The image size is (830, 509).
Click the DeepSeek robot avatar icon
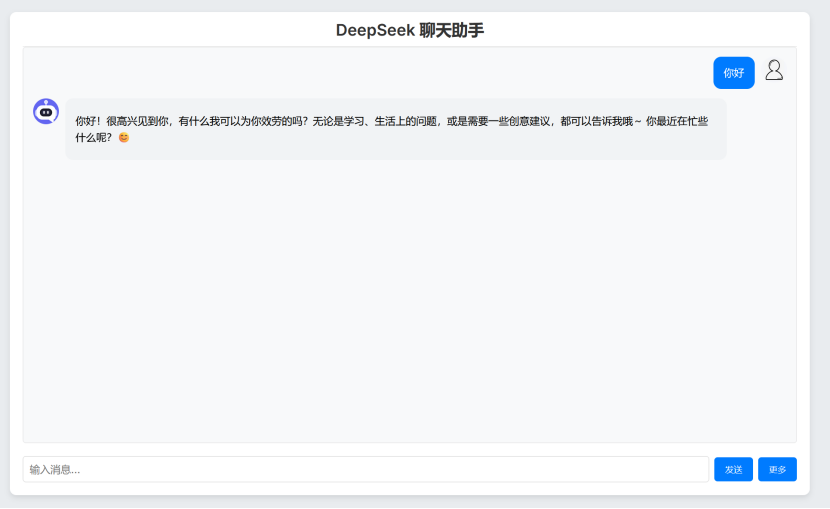point(46,111)
